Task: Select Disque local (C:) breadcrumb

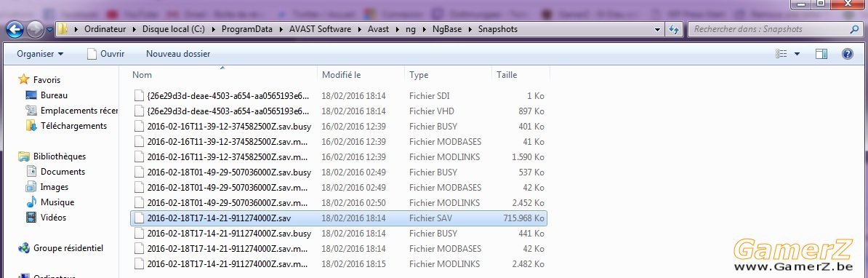Action: [x=173, y=29]
